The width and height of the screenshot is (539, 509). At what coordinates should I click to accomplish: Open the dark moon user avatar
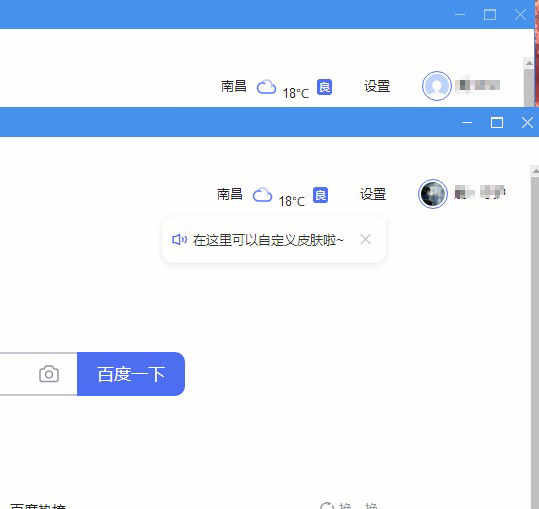click(433, 194)
